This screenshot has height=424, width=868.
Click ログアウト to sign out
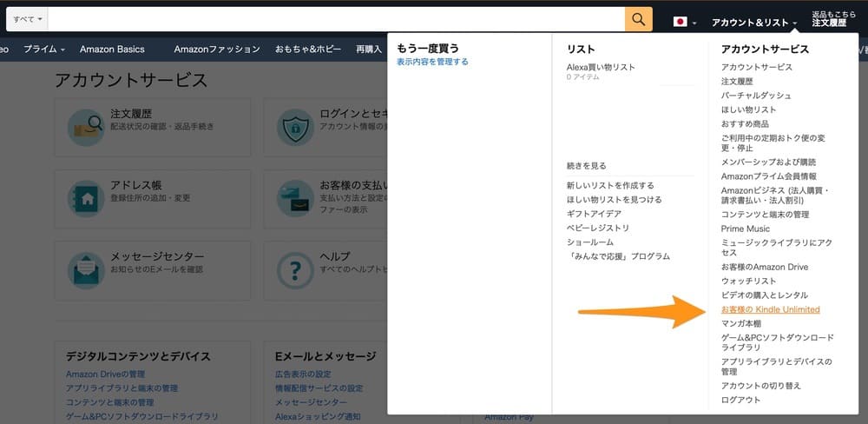tap(740, 400)
